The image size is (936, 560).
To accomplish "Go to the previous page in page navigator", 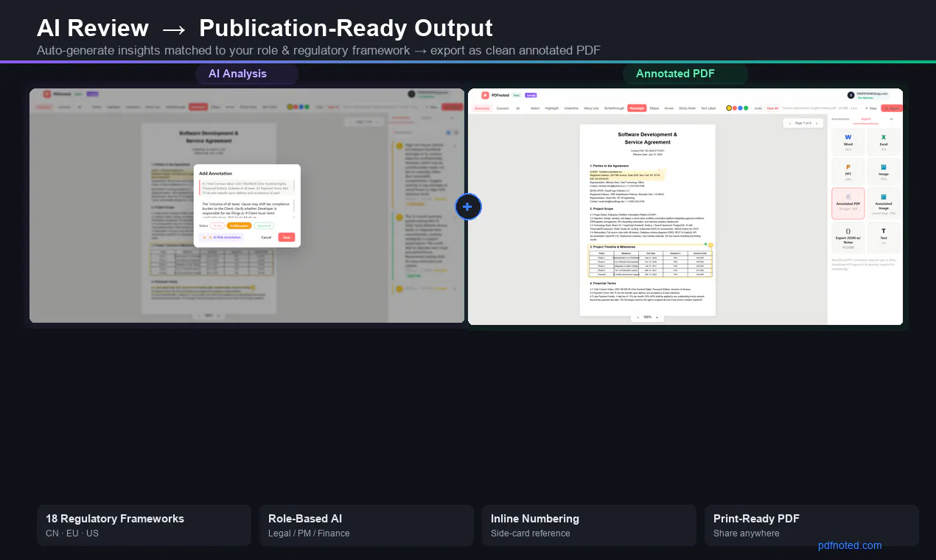I will (x=790, y=123).
